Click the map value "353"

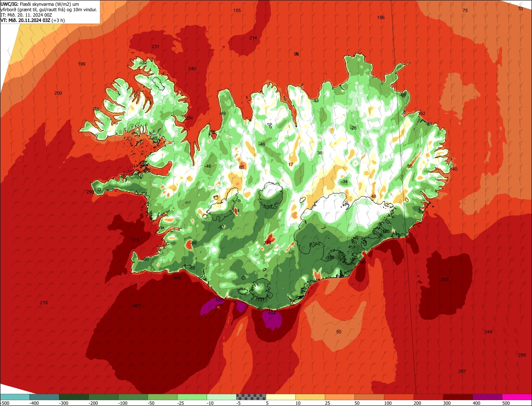coord(445,279)
